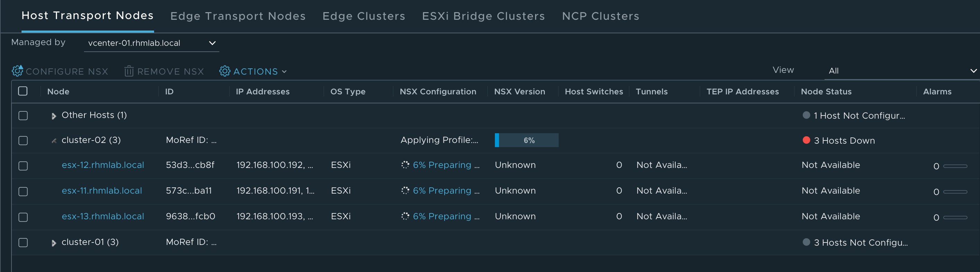
Task: Click '1 Host Not Configur...' status text
Action: click(859, 115)
